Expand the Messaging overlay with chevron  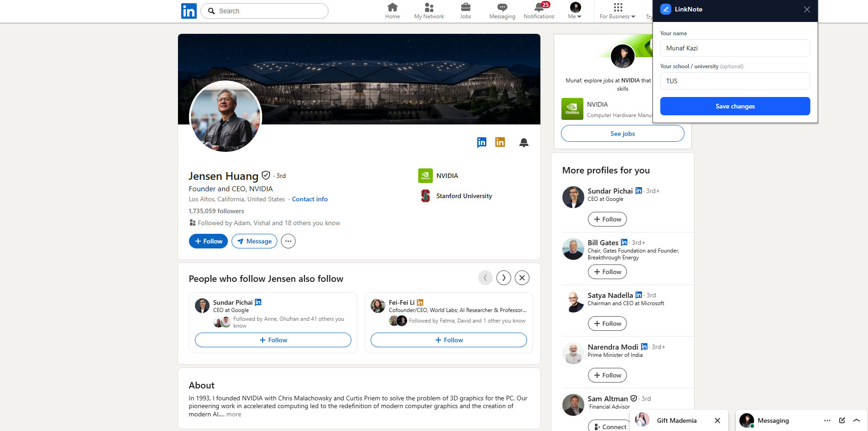857,420
